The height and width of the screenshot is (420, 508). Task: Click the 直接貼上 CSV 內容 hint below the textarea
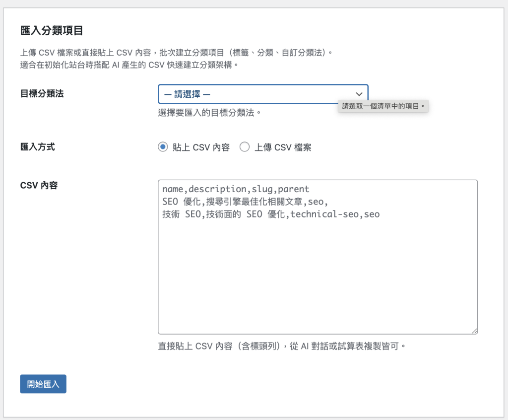(282, 346)
